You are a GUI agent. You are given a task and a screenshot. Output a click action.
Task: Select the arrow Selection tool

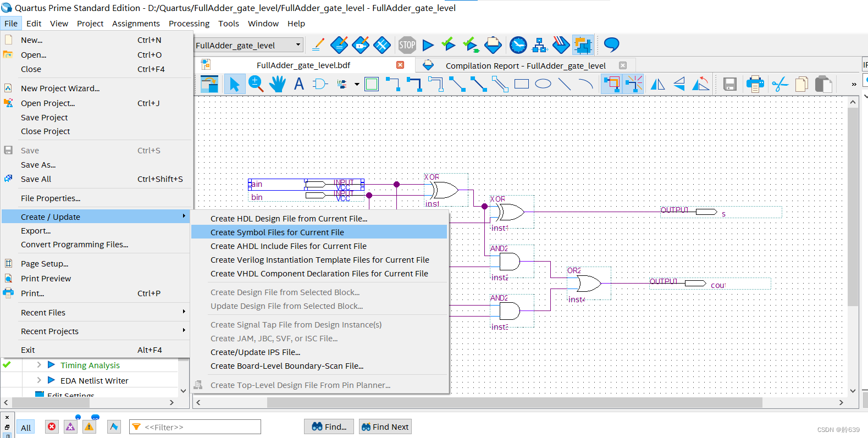[235, 84]
